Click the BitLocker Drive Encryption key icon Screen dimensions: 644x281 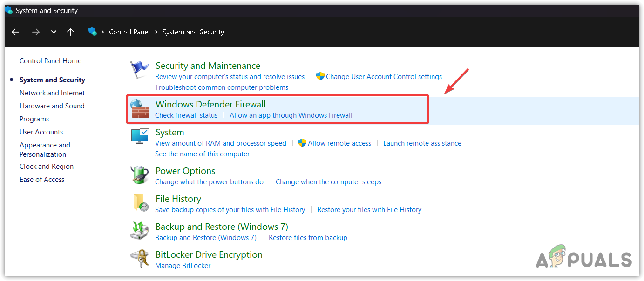(139, 259)
